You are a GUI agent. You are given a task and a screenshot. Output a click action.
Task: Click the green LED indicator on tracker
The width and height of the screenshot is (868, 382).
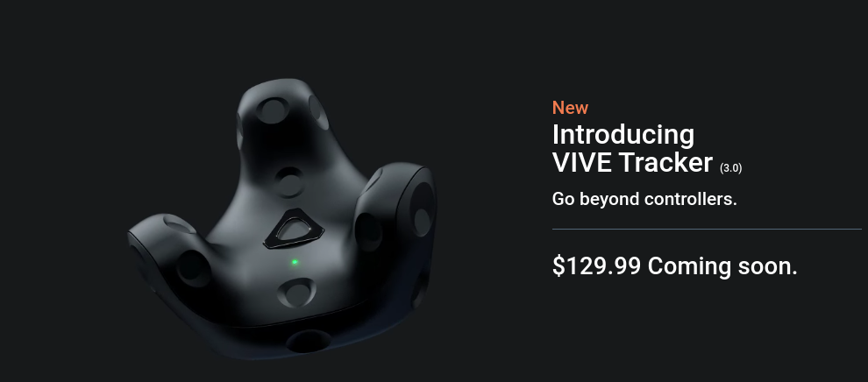295,262
